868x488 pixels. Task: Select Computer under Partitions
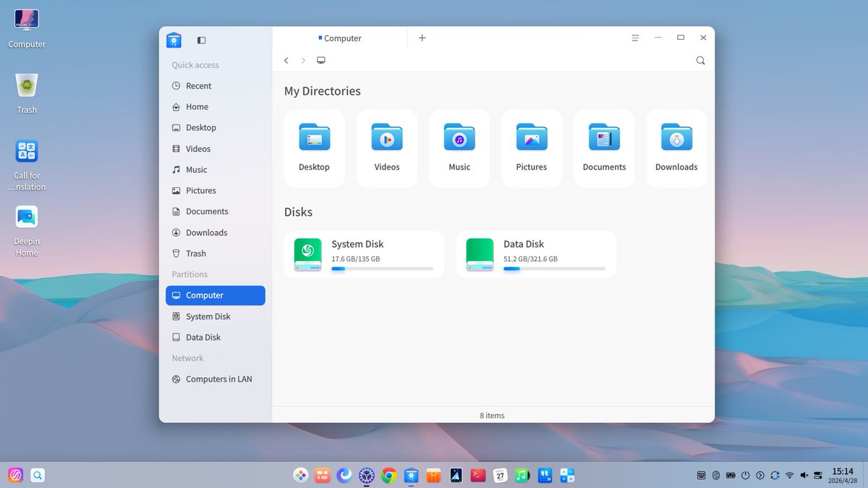[x=216, y=295]
